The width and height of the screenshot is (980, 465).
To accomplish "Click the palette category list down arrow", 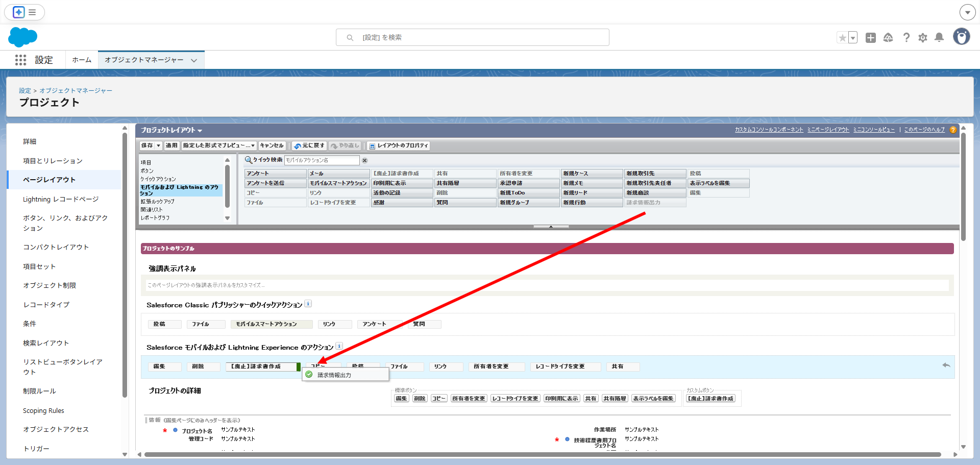I will (x=227, y=218).
